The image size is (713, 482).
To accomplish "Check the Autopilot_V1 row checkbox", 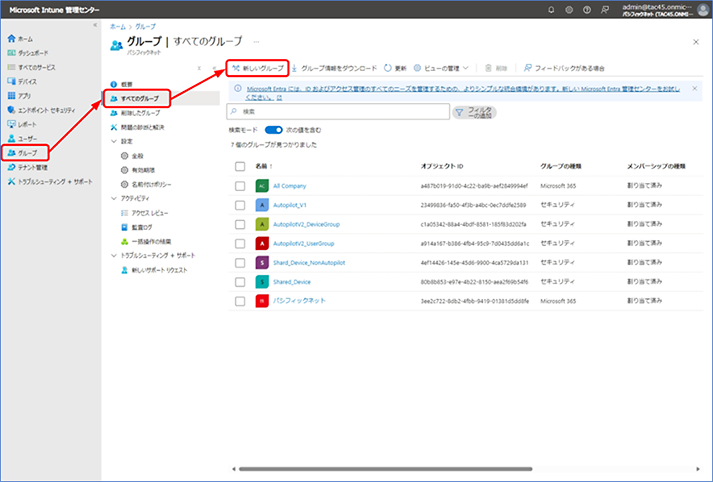I will [240, 205].
